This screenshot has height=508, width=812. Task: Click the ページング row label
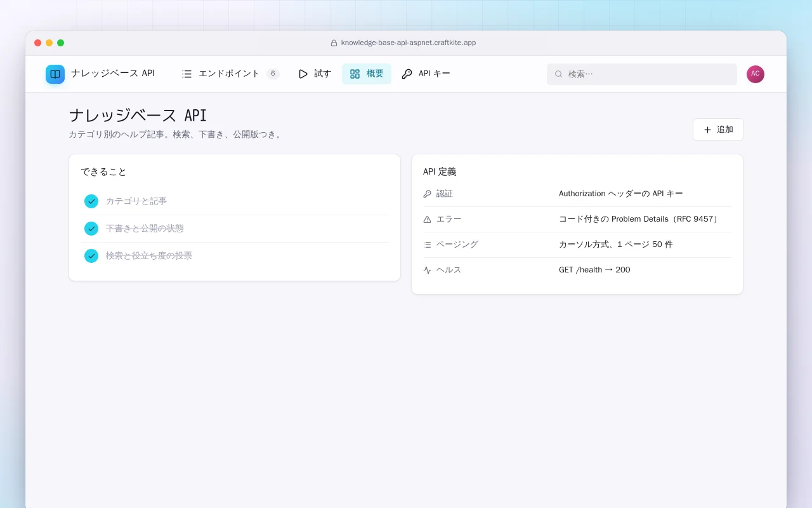pyautogui.click(x=457, y=244)
